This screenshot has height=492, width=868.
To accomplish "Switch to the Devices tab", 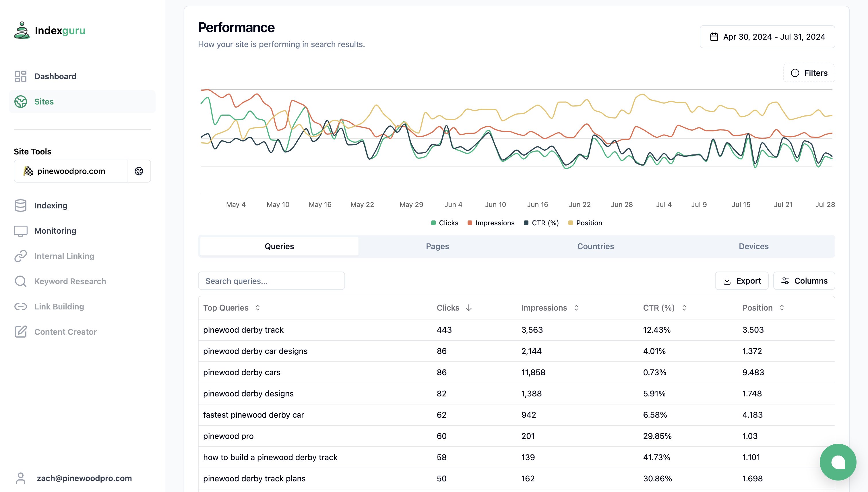I will [x=753, y=246].
